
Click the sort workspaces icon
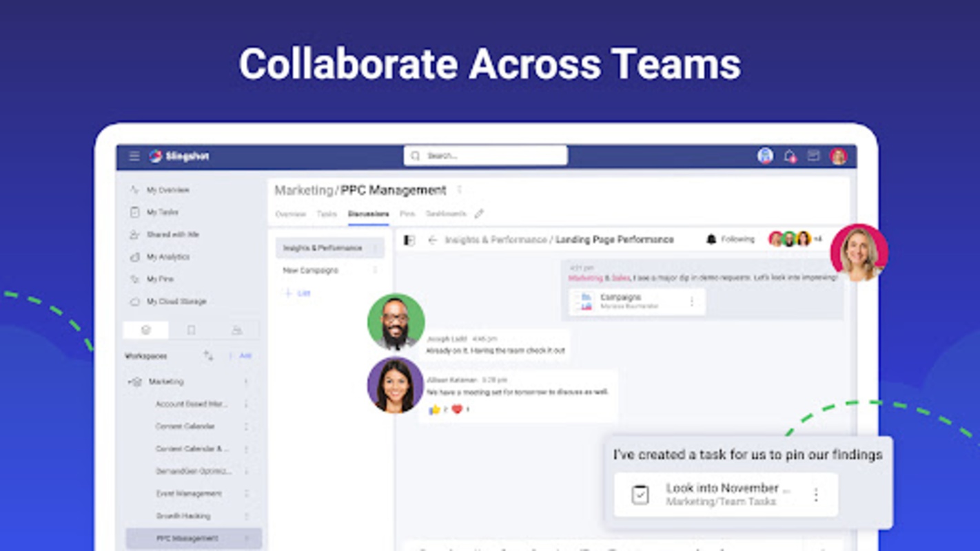[x=208, y=356]
